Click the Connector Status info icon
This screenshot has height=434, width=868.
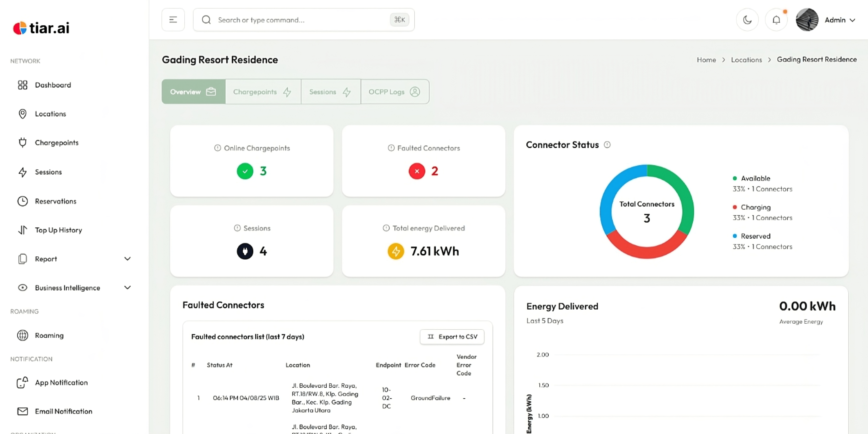(607, 145)
